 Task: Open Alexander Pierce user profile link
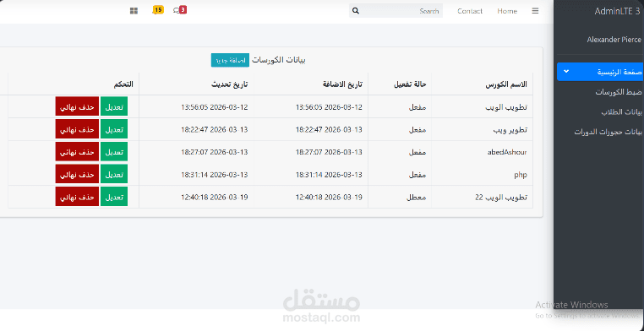[614, 40]
